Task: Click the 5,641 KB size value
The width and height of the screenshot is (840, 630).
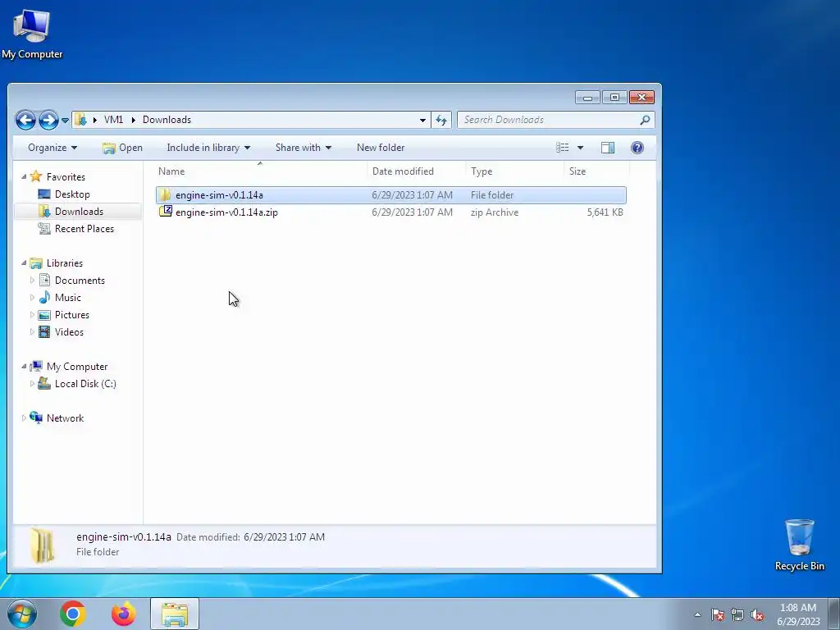Action: (605, 212)
